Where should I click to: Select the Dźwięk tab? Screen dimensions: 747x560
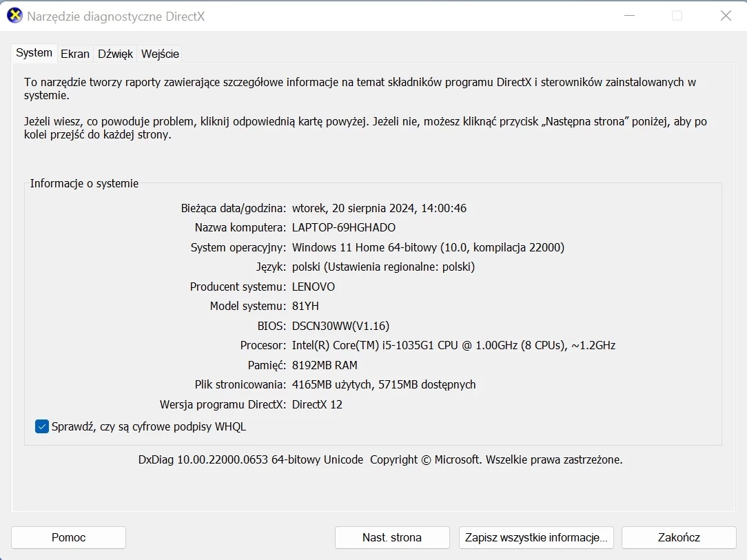(x=115, y=54)
